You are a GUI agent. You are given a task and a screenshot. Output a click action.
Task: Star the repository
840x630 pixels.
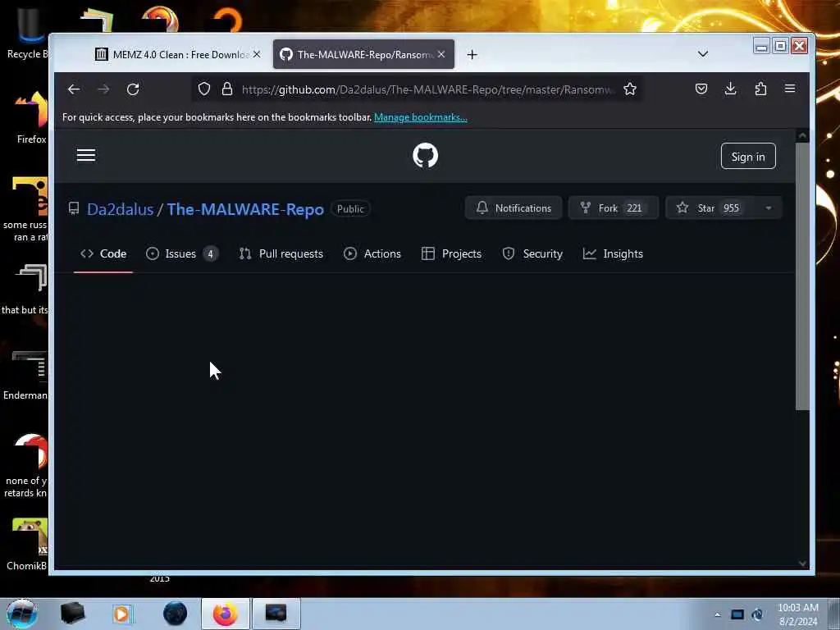(710, 208)
